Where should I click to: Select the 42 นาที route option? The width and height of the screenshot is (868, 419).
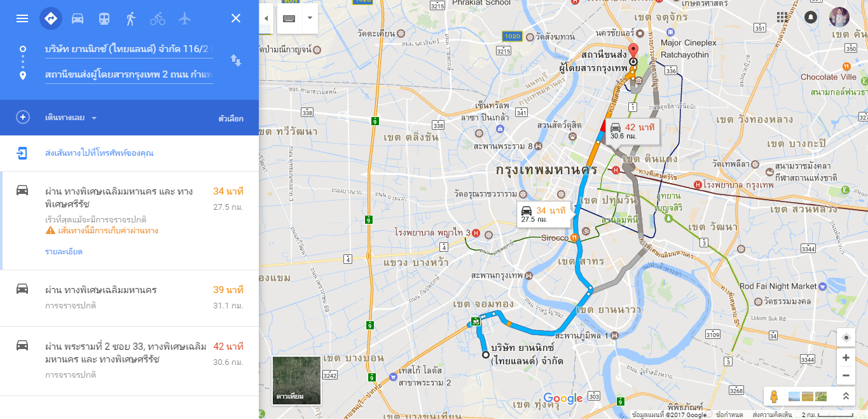pyautogui.click(x=129, y=361)
